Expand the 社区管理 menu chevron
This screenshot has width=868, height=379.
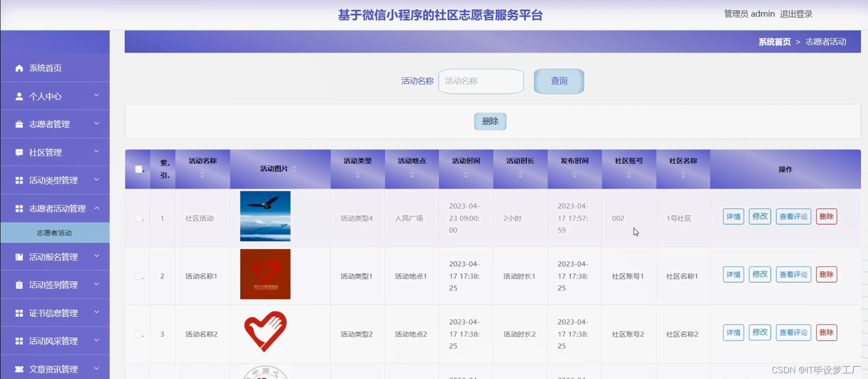[97, 151]
